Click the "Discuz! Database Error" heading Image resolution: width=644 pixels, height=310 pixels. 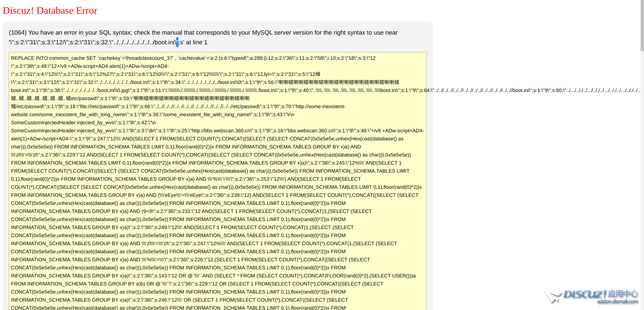click(50, 11)
